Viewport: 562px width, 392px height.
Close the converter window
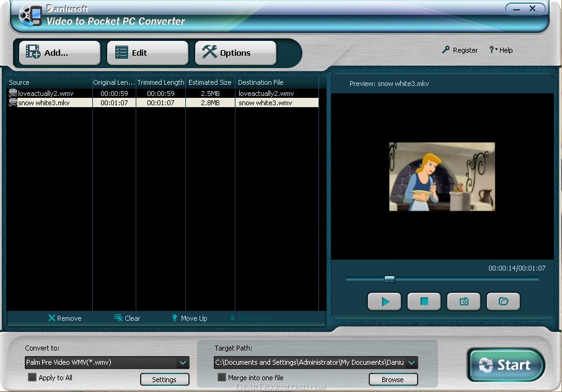[533, 9]
